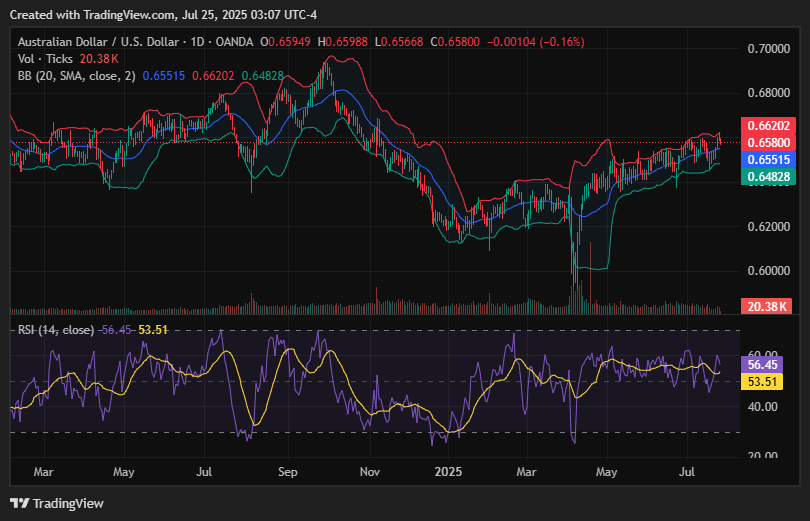Click the 0.62000 price scale label

click(x=769, y=227)
